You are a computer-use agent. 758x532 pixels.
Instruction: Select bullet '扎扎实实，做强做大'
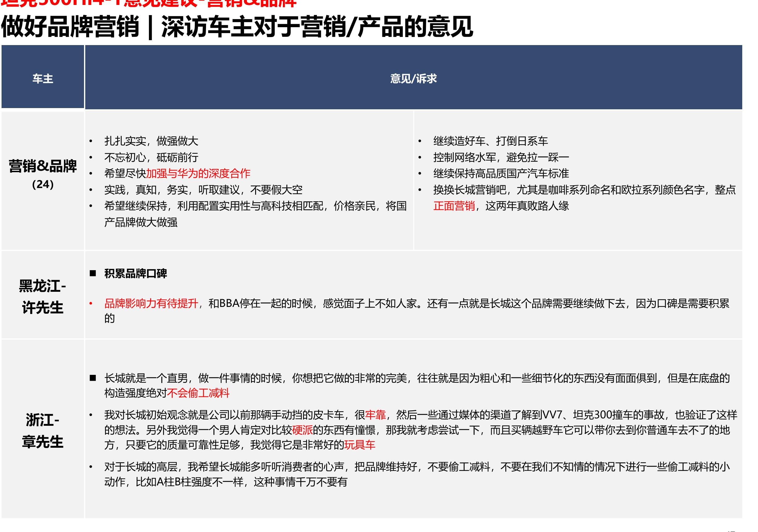pos(151,141)
